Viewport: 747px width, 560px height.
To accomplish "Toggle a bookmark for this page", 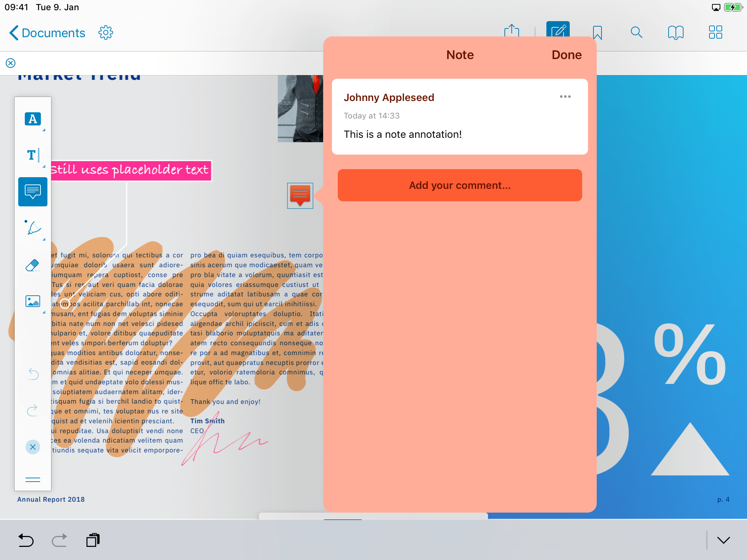I will [597, 32].
